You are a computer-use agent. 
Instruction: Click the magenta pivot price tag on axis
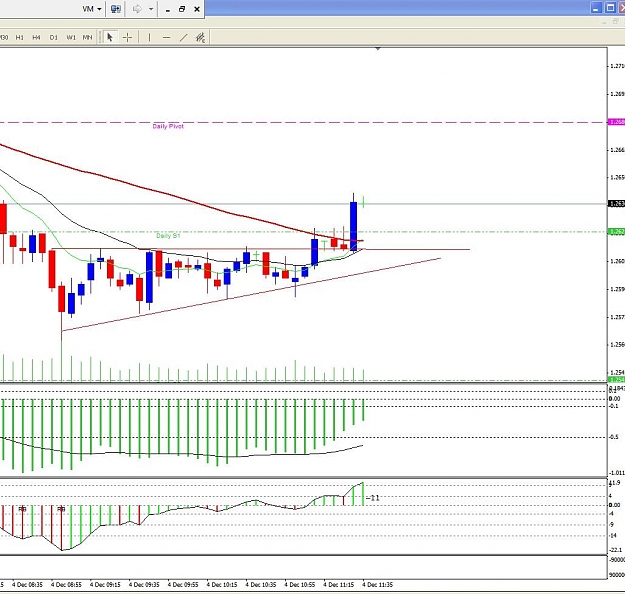[x=617, y=122]
